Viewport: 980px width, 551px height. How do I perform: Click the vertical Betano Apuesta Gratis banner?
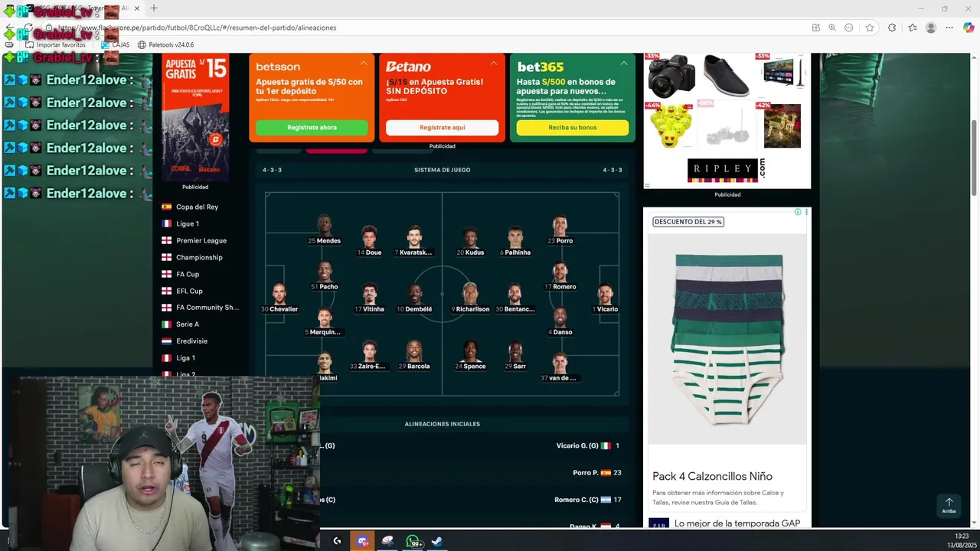195,117
